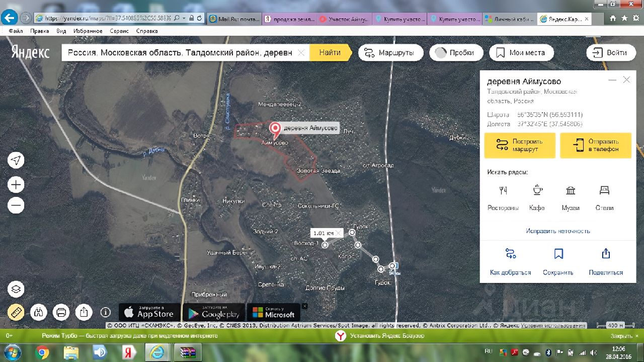Zoom out with the minus button

pos(16,205)
